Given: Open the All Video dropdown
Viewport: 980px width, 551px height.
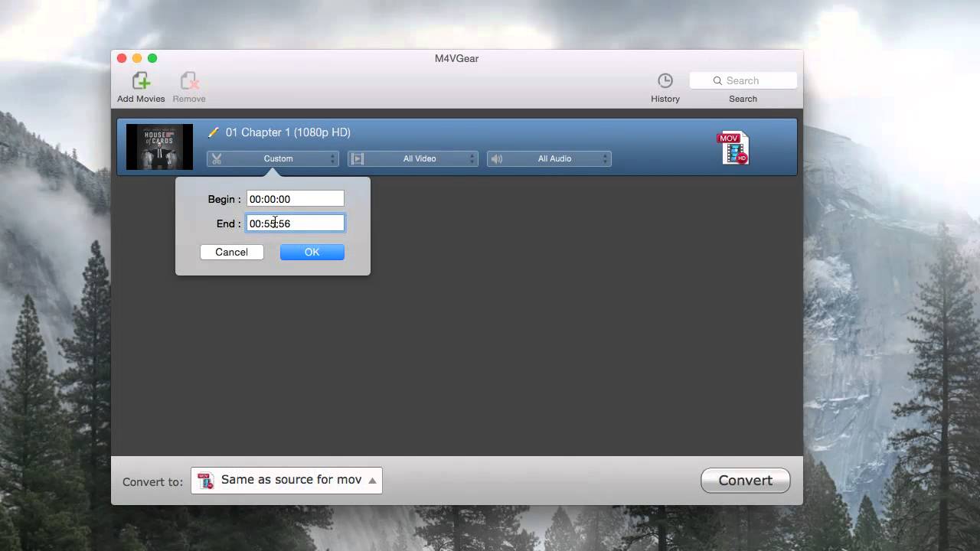Looking at the screenshot, I should [413, 158].
